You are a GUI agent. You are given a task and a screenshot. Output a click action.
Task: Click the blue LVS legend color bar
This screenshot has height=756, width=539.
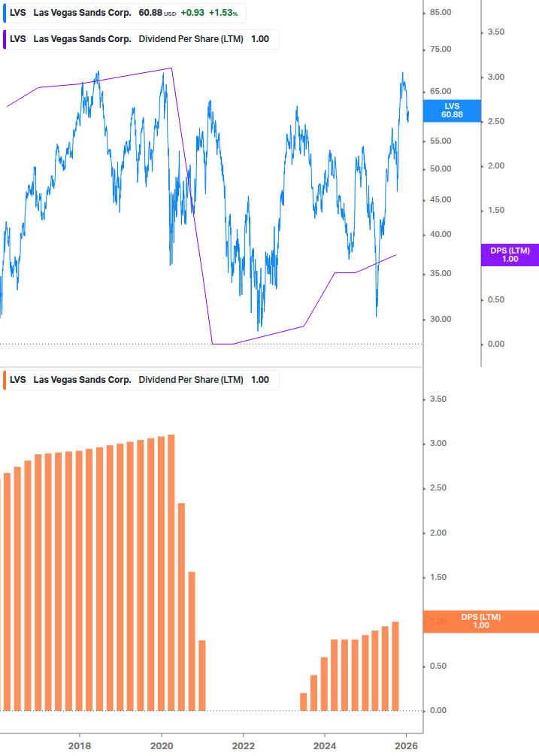(5, 13)
